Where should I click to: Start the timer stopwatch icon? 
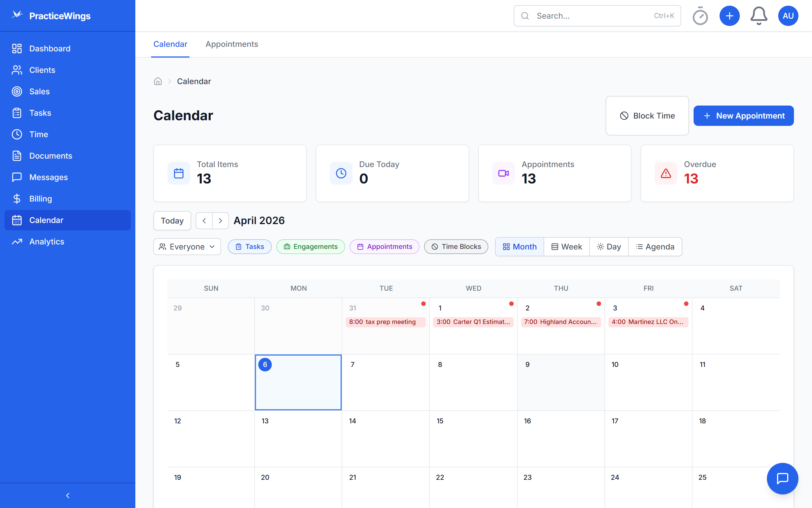(700, 16)
